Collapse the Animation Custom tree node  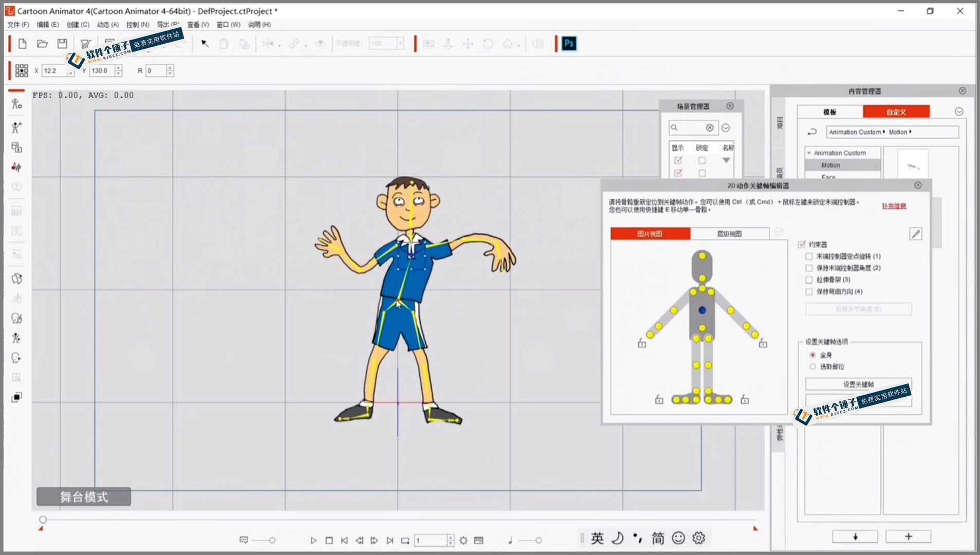click(x=809, y=153)
